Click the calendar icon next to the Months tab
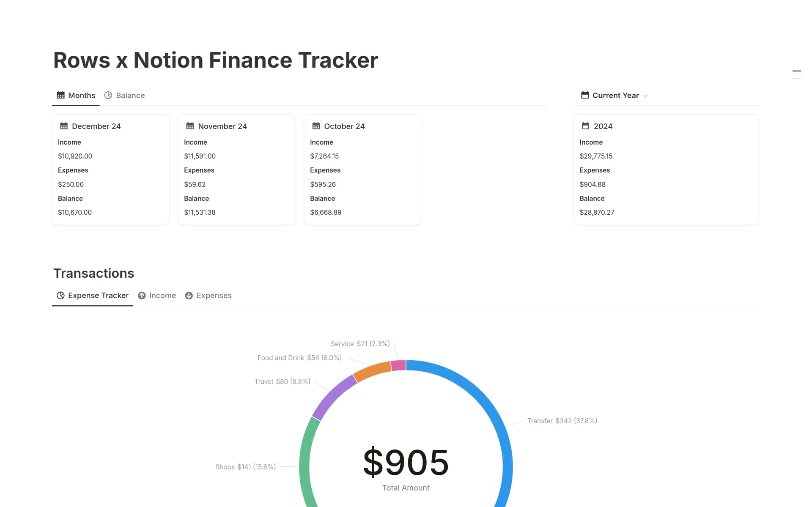Viewport: 812px width, 507px height. coord(60,95)
